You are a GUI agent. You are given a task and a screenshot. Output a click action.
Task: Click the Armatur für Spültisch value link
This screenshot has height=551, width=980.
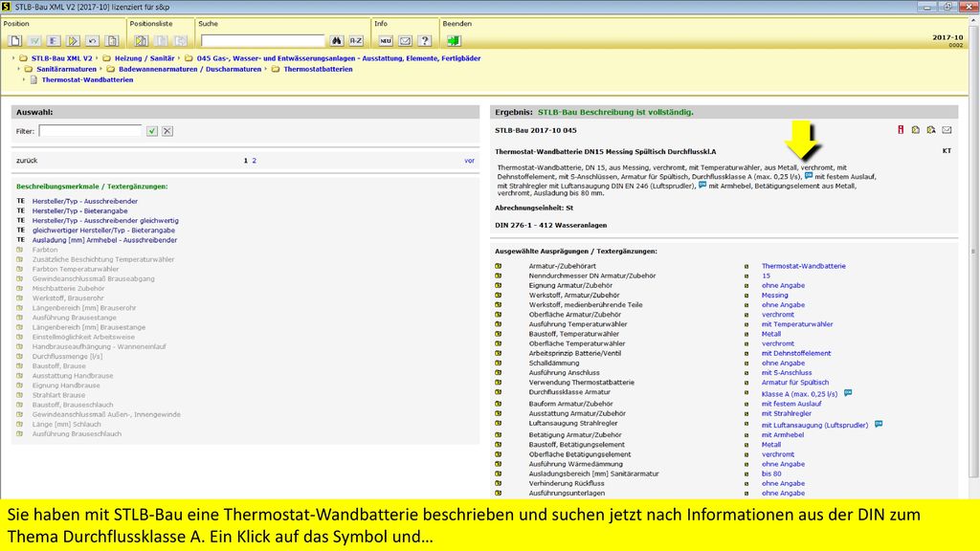pos(795,383)
